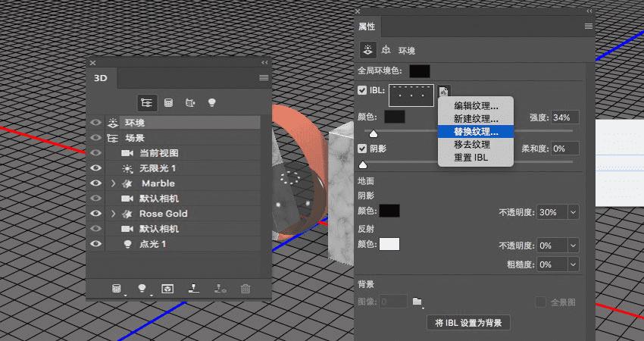Filter 3D panel by meshes icon
The height and width of the screenshot is (341, 644).
168,103
